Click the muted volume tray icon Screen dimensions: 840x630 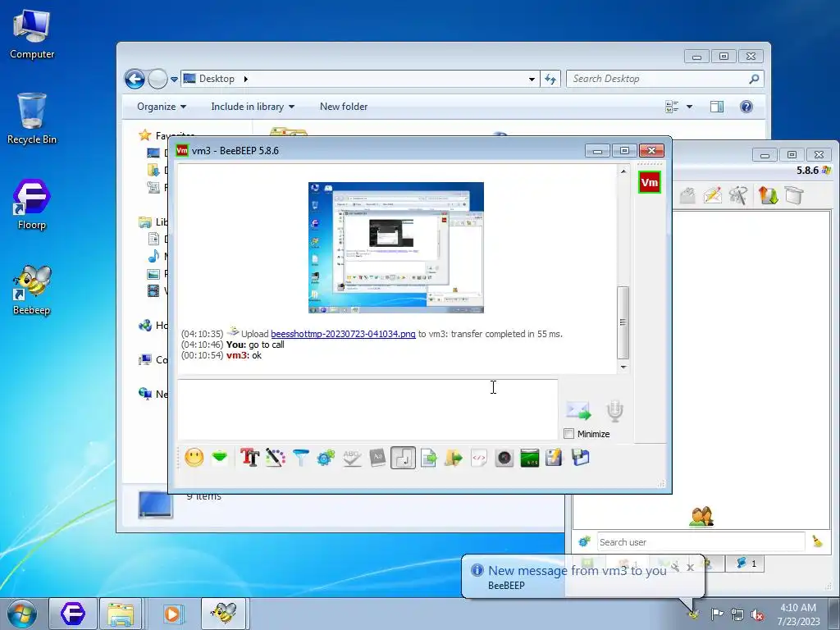(757, 614)
